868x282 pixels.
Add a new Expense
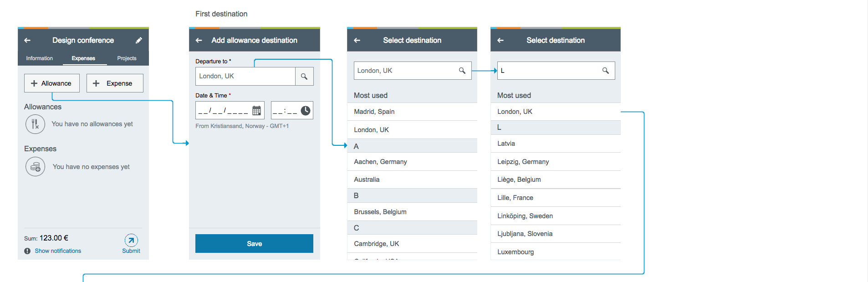(115, 83)
